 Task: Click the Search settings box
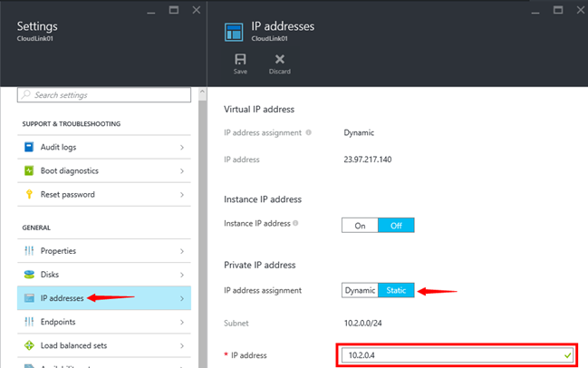[104, 95]
